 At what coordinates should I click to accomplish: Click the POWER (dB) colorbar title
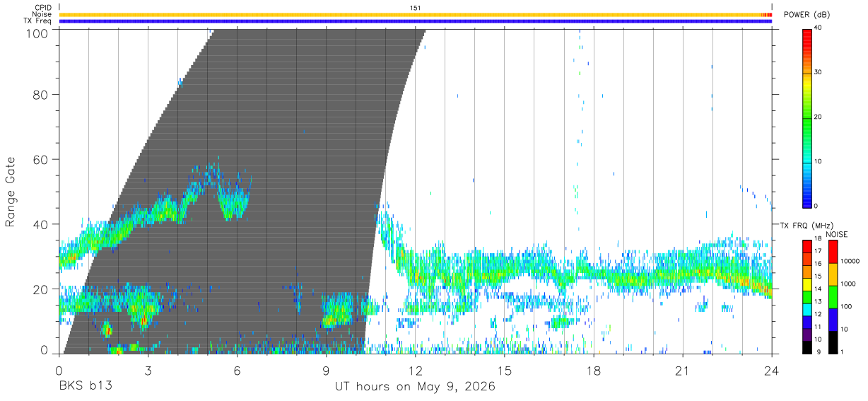click(x=807, y=15)
